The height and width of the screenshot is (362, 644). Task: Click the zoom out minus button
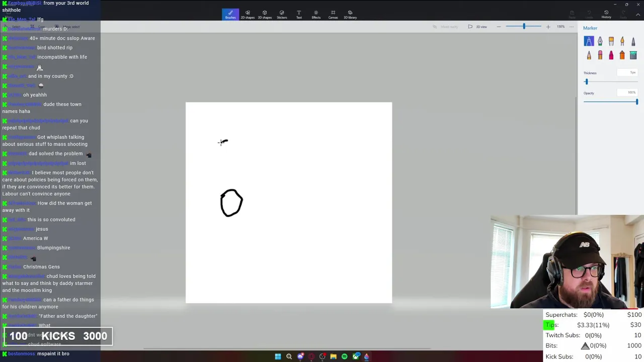click(499, 27)
